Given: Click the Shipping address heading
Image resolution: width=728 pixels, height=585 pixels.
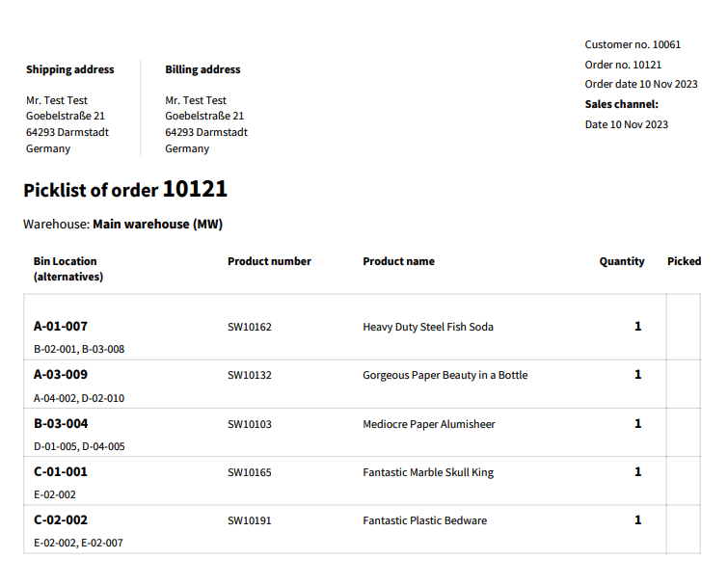Looking at the screenshot, I should pyautogui.click(x=70, y=69).
